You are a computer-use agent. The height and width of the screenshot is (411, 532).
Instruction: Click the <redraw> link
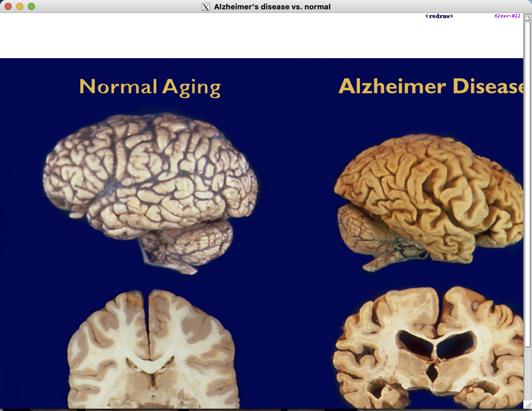tap(439, 16)
